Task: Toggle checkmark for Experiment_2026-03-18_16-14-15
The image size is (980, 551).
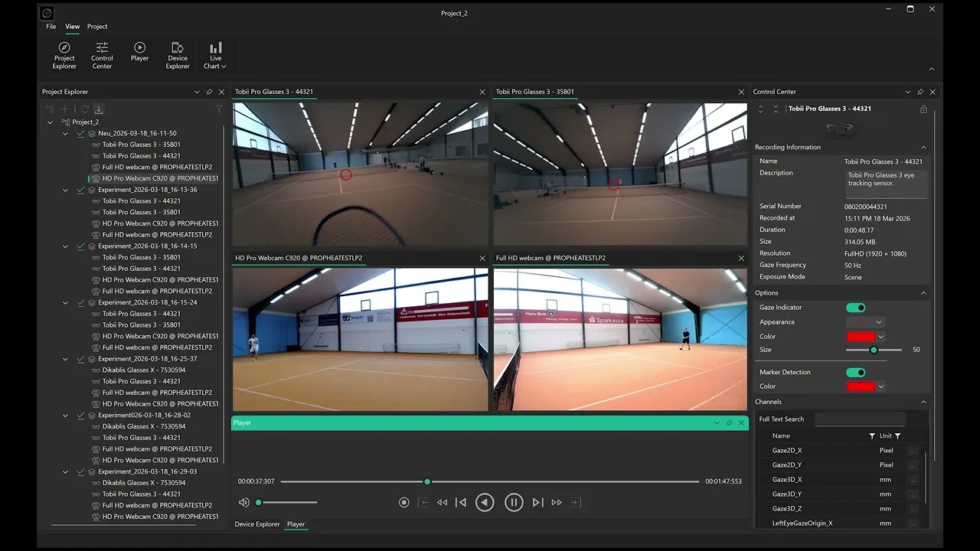Action: (80, 246)
